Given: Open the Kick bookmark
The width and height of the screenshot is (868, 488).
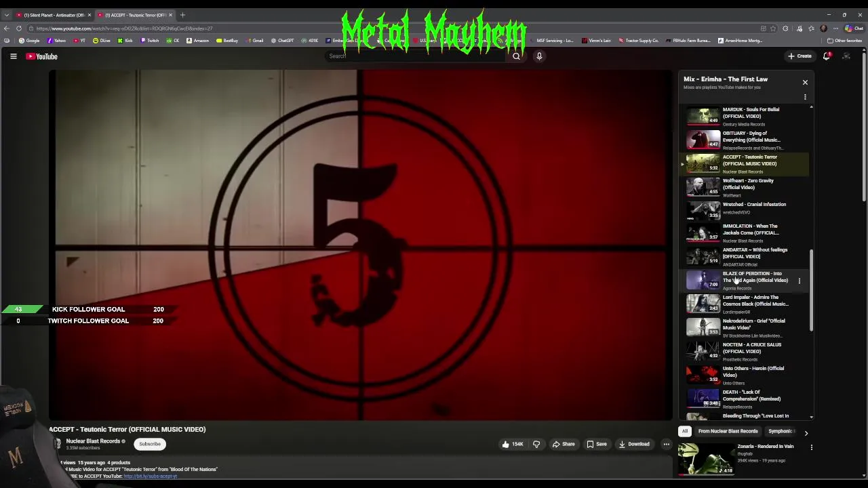Looking at the screenshot, I should click(125, 41).
